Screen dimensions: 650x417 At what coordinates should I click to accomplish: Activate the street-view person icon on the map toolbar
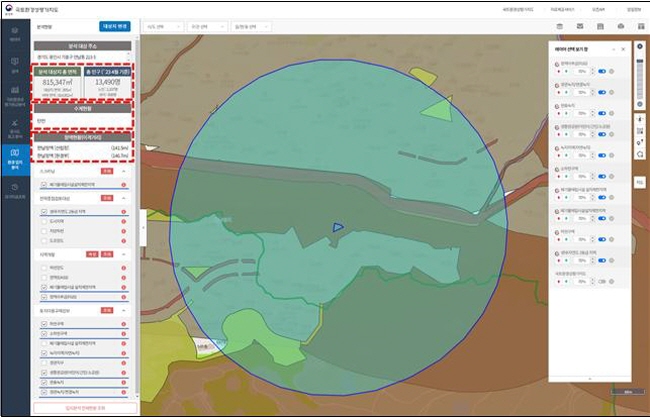pos(640,119)
